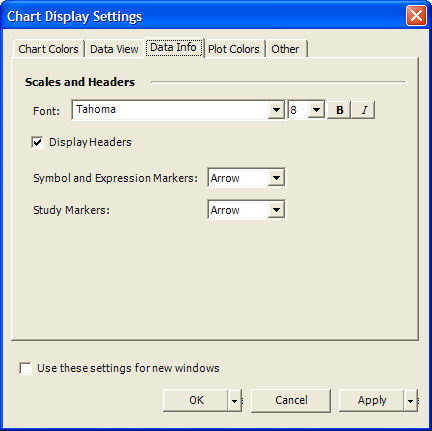This screenshot has height=431, width=432.
Task: Toggle the Italic font style button
Action: click(364, 110)
